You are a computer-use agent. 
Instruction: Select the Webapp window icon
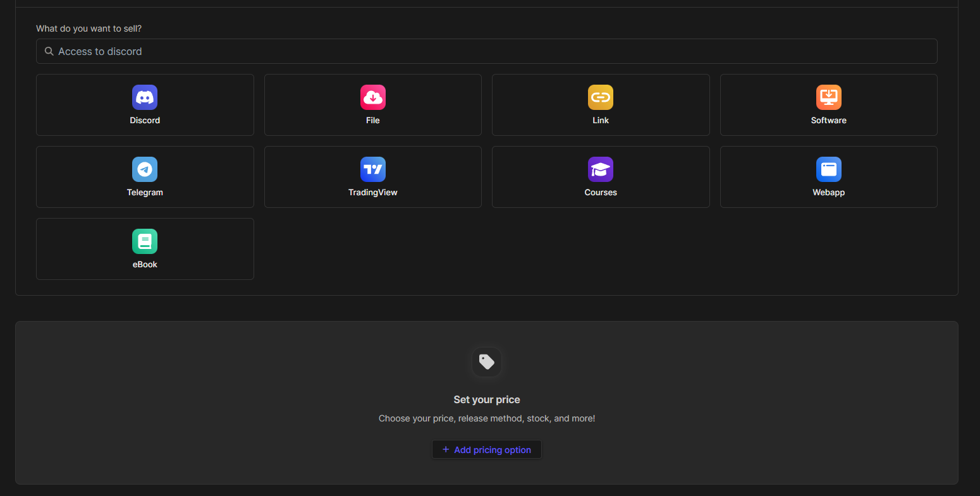click(829, 169)
